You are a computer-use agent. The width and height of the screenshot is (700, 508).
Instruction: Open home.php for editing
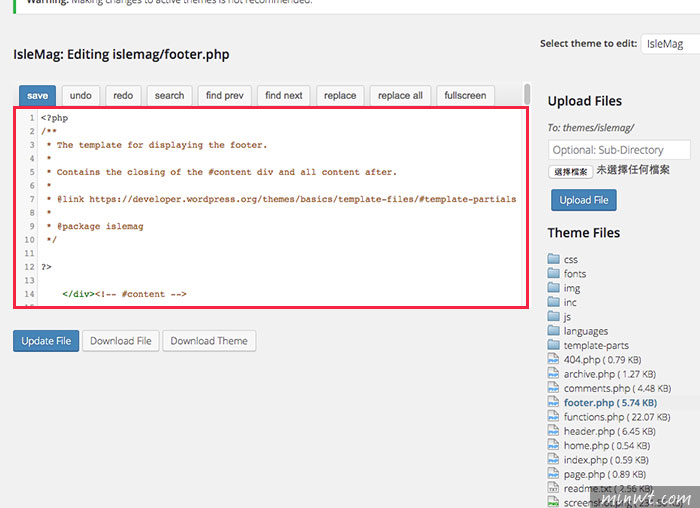click(x=607, y=446)
